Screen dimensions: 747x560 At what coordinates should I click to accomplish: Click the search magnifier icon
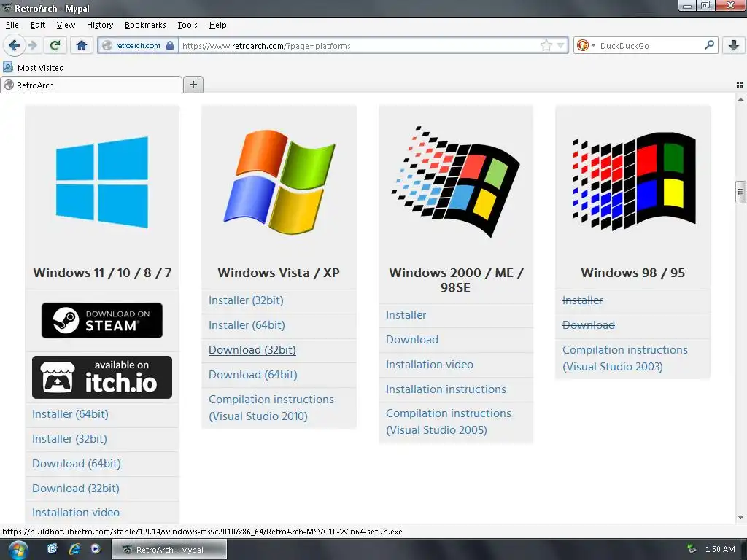709,45
